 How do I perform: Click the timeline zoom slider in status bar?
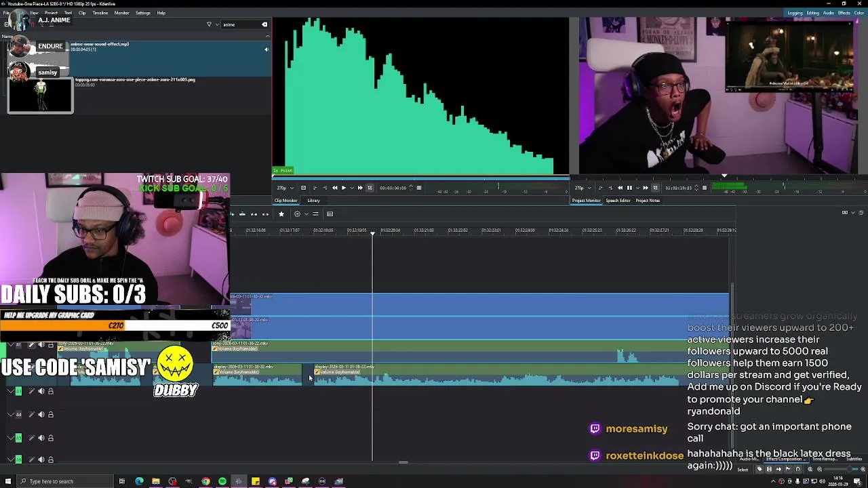pos(841,469)
